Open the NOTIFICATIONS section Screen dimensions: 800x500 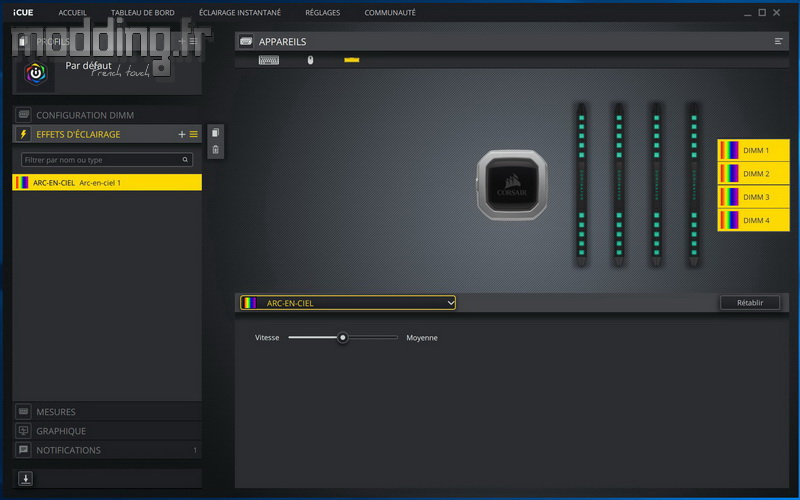point(107,450)
